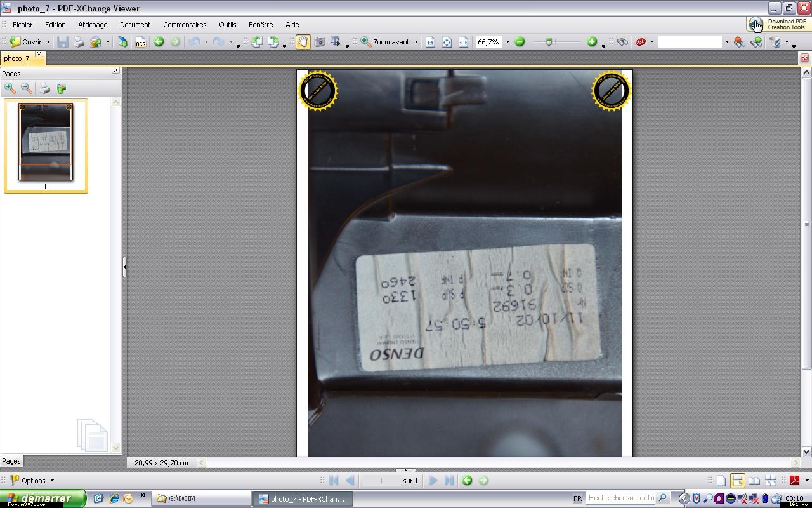The image size is (812, 508).
Task: Click the démarrer Start button
Action: pyautogui.click(x=43, y=498)
